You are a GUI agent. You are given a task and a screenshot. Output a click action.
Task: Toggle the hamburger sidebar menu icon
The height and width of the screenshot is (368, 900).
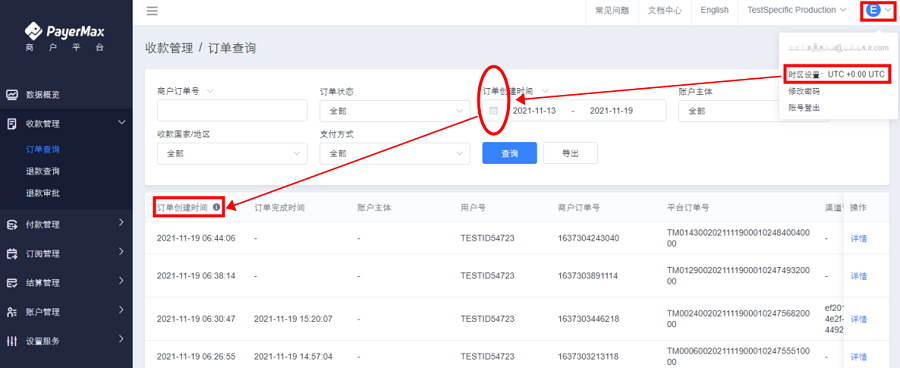(152, 11)
